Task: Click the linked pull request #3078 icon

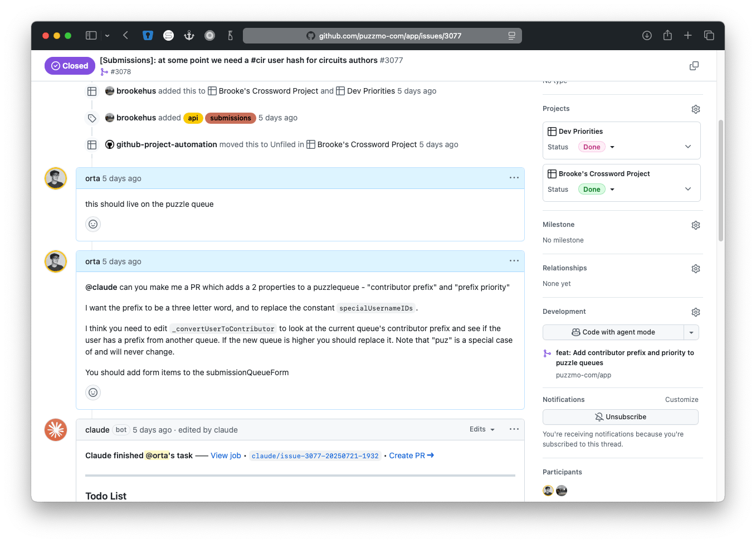Action: (x=104, y=72)
